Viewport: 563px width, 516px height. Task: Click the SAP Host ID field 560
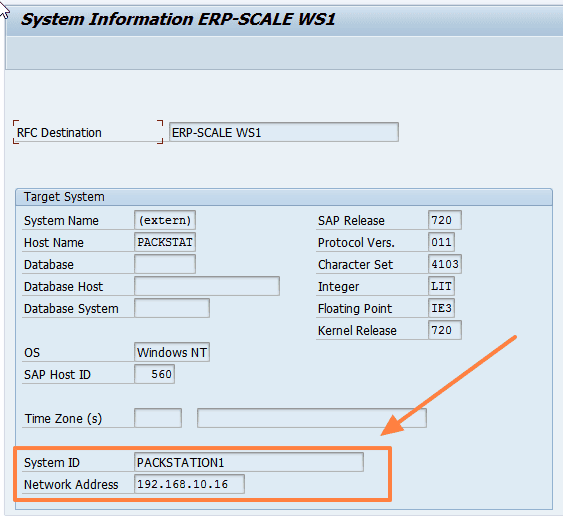[154, 374]
